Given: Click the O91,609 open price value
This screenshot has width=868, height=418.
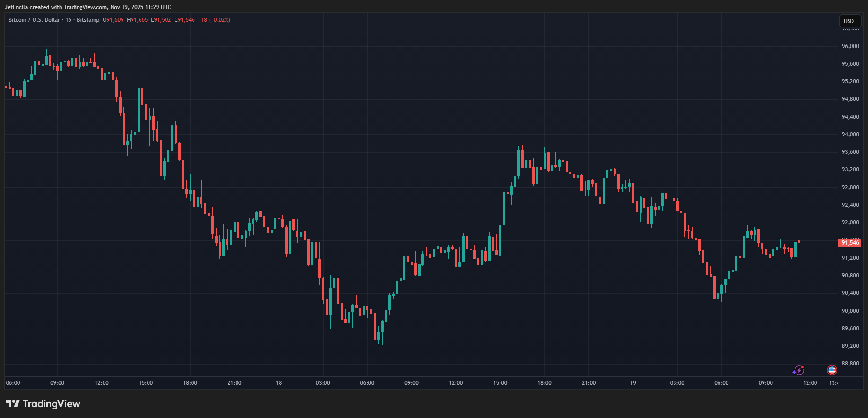Looking at the screenshot, I should [x=113, y=20].
